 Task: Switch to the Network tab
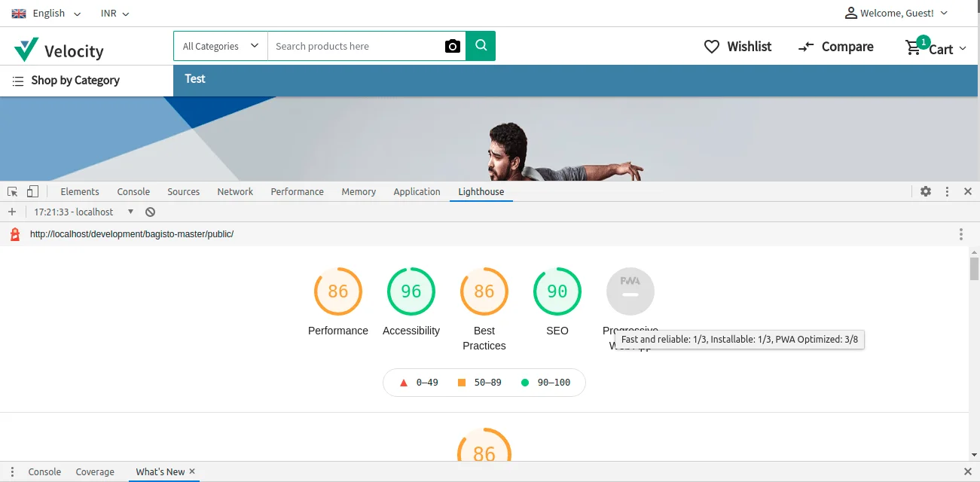coord(235,191)
